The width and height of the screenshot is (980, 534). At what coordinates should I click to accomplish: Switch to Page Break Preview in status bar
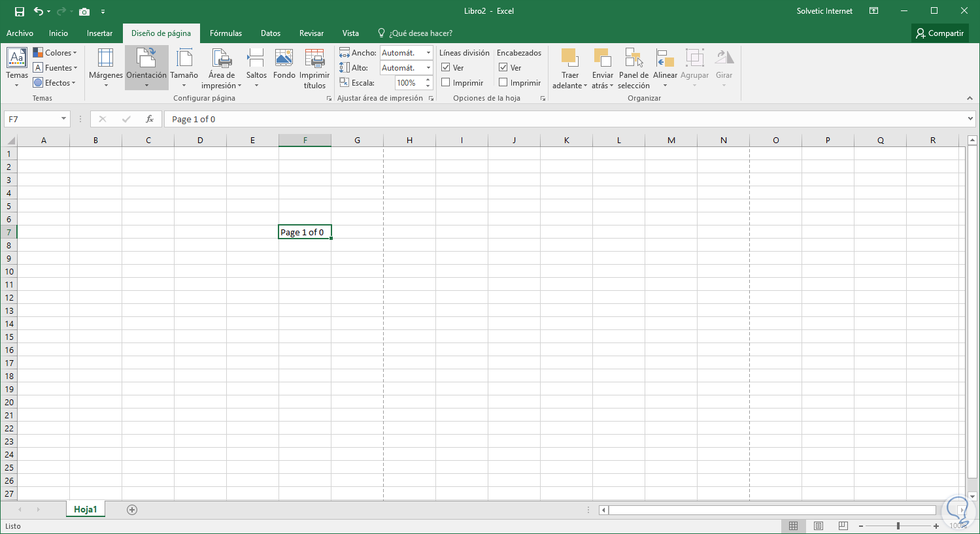[843, 526]
